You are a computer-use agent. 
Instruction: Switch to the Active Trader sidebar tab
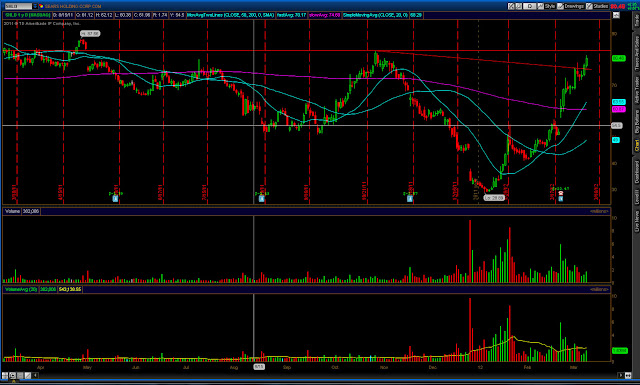[636, 91]
